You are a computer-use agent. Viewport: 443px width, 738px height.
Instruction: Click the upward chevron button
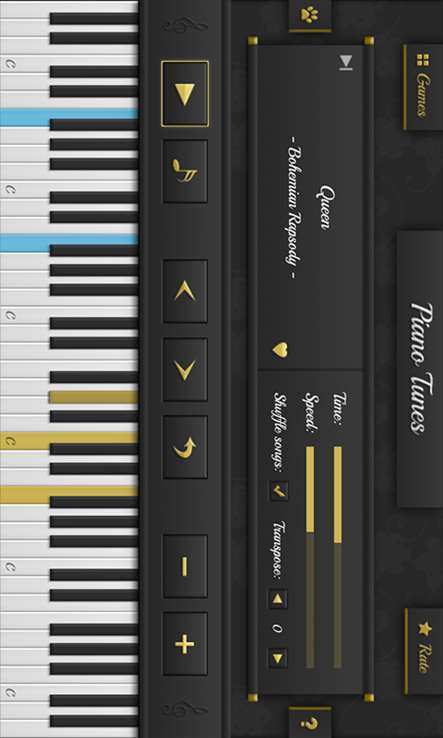tap(185, 291)
